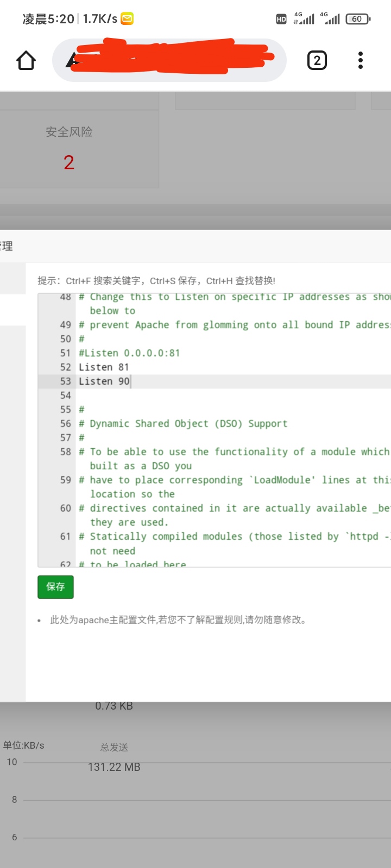Tap the battery indicator showing 60
This screenshot has height=868, width=391.
(358, 19)
